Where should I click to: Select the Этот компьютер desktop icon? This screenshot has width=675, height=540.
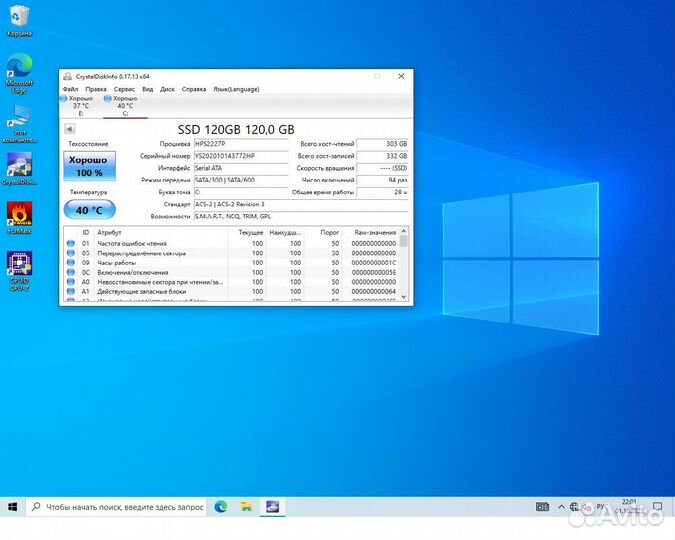pyautogui.click(x=19, y=123)
